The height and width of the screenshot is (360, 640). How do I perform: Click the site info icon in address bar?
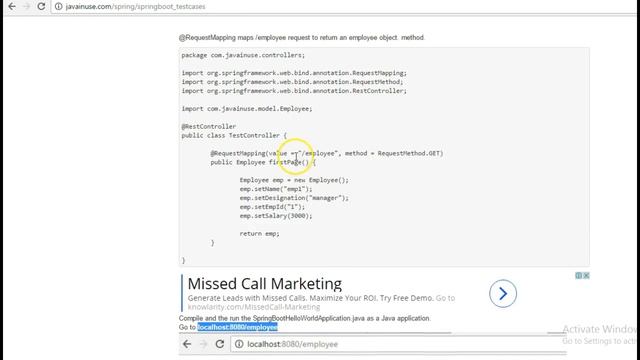(59, 7)
